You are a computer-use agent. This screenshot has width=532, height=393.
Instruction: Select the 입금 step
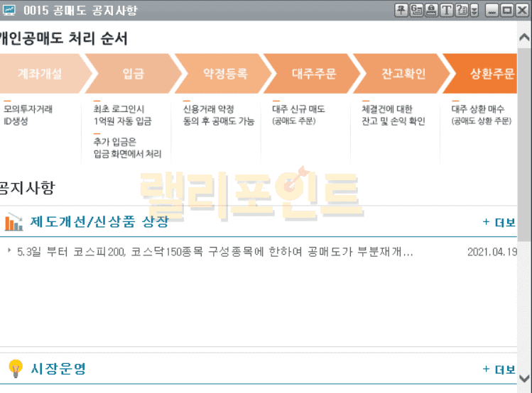click(x=133, y=74)
